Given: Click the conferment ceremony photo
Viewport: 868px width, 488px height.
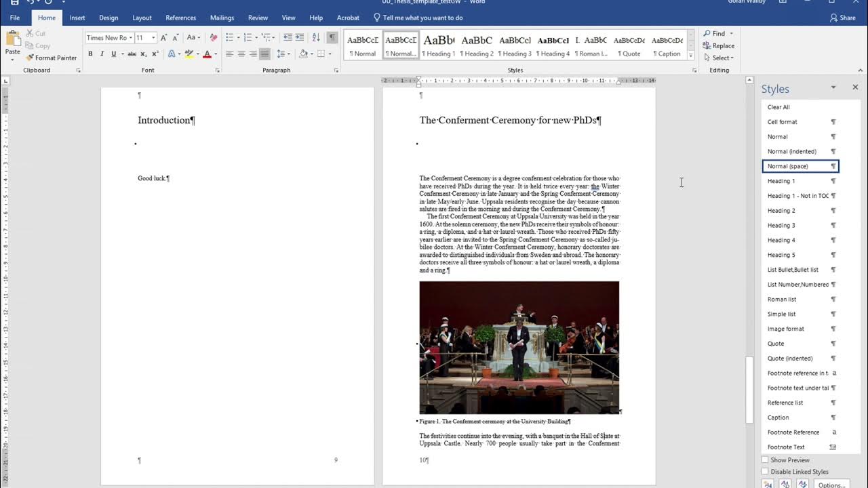Looking at the screenshot, I should [519, 348].
